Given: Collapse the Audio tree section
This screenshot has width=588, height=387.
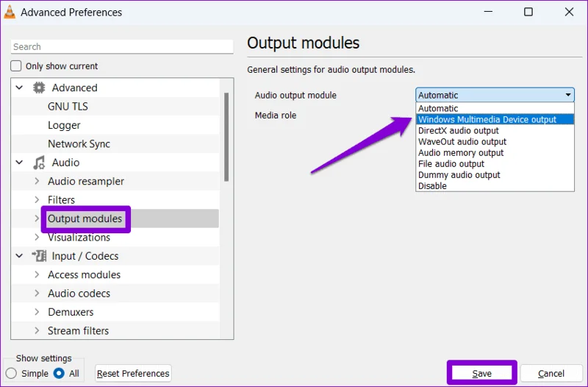Looking at the screenshot, I should click(x=19, y=163).
